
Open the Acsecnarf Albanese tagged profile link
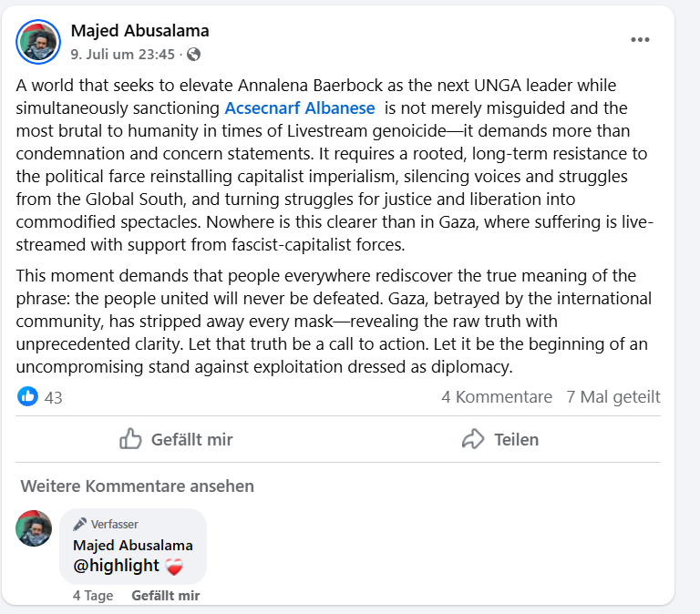pos(299,107)
